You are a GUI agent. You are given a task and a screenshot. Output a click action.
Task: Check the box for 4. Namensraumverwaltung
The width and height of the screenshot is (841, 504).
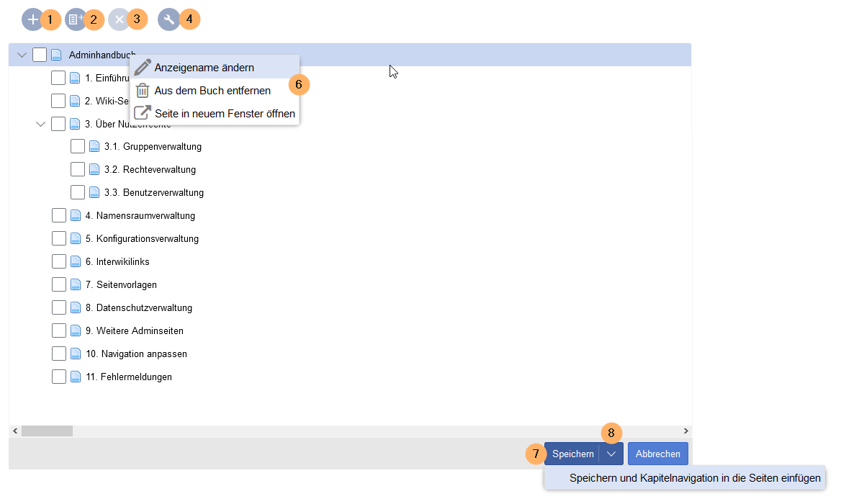point(59,216)
